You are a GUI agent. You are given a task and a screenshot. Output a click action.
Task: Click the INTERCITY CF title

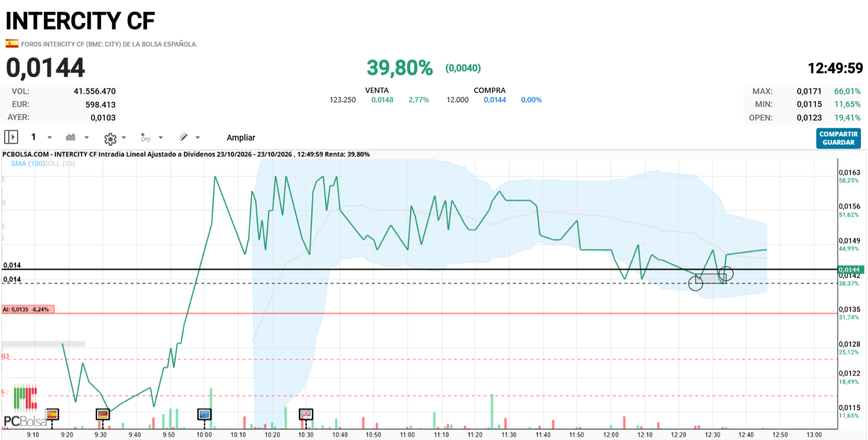(x=81, y=21)
